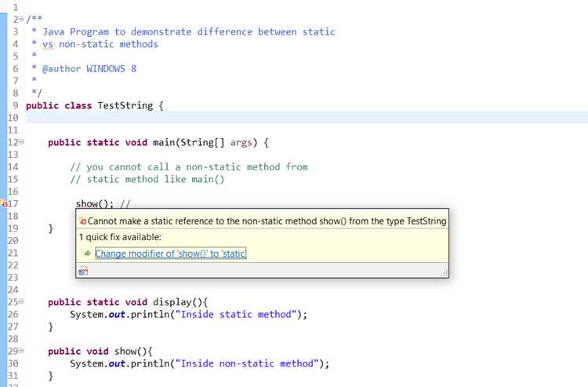
Task: Click the tooltip resize grip at bottom-right corner
Action: click(445, 273)
